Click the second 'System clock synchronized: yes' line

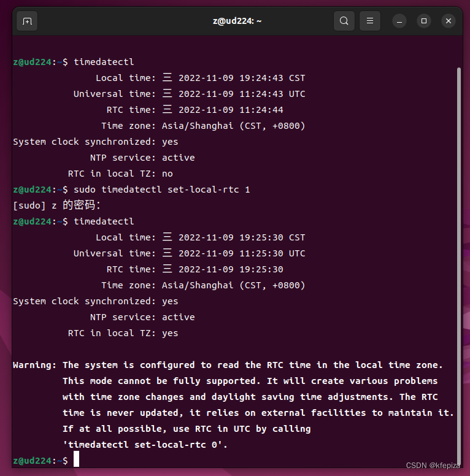pyautogui.click(x=96, y=301)
